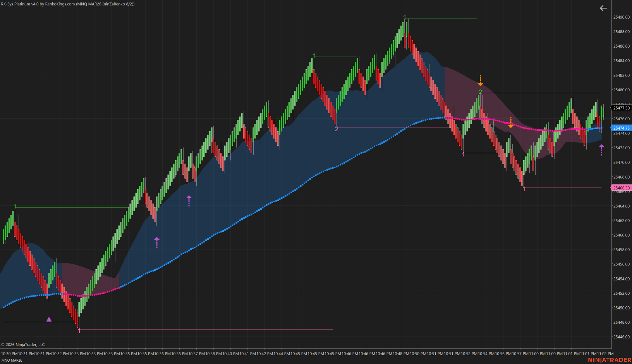Image resolution: width=632 pixels, height=364 pixels.
Task: Click the pink 25466.50 price marker
Action: point(621,188)
